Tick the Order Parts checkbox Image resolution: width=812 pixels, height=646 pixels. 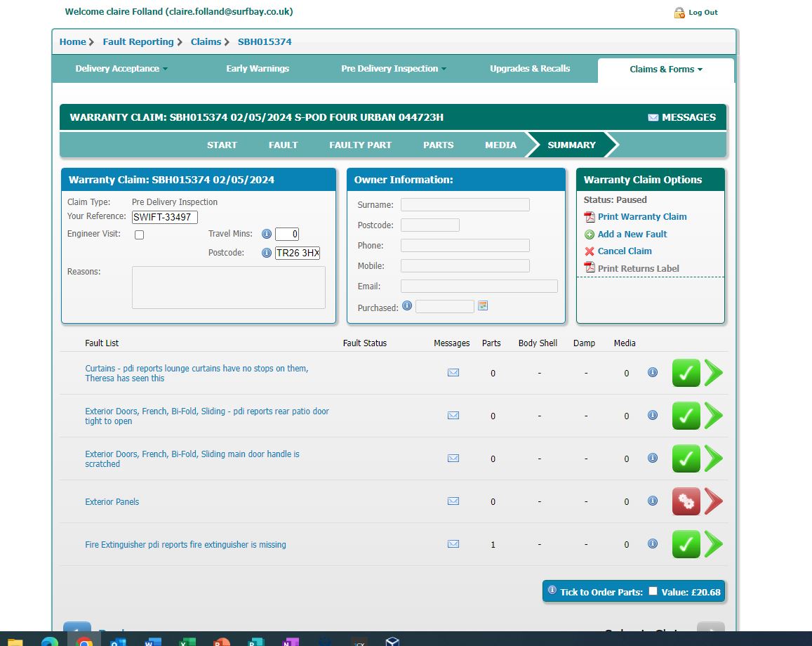click(653, 591)
